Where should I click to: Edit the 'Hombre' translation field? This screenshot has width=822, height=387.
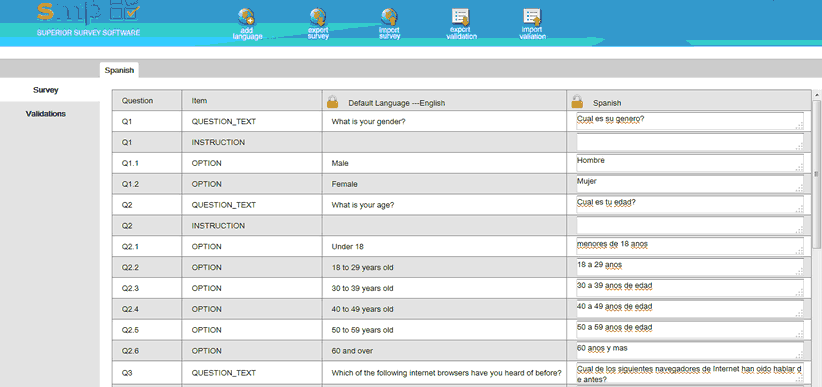click(x=689, y=163)
